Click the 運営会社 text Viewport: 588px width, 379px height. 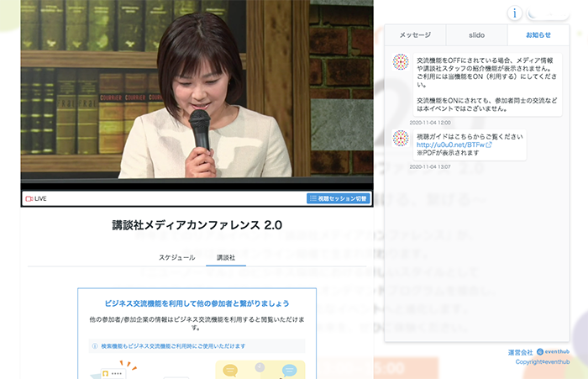[521, 352]
